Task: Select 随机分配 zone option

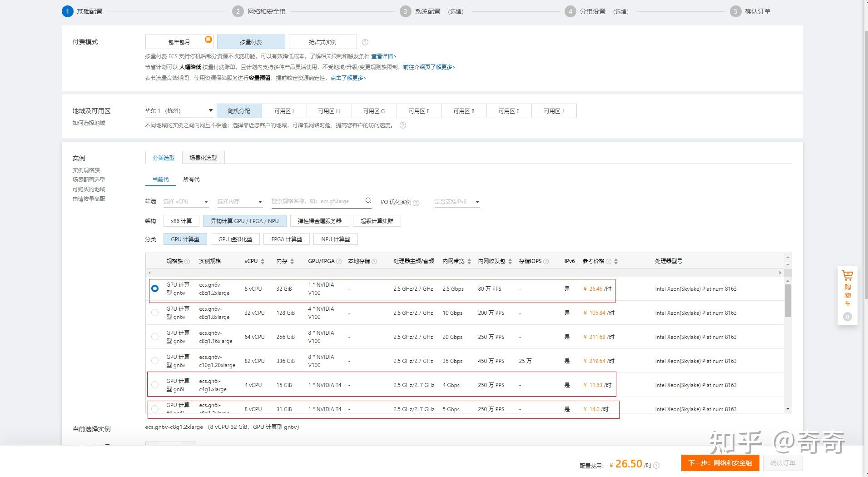Action: 239,111
